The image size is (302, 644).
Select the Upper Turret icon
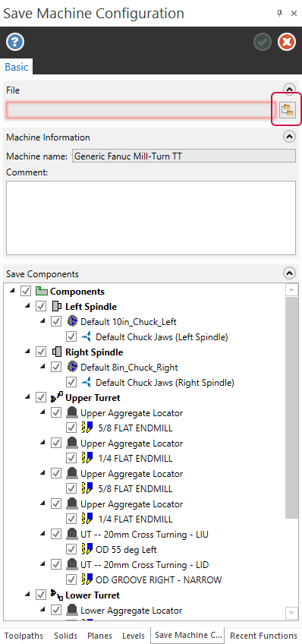click(57, 398)
